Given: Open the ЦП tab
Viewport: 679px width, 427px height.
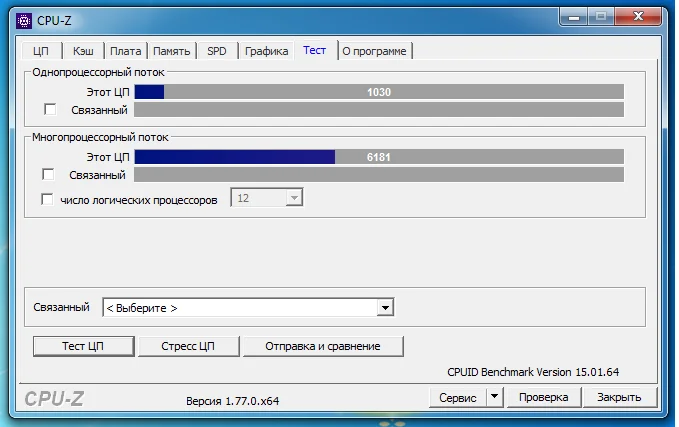Looking at the screenshot, I should point(41,51).
